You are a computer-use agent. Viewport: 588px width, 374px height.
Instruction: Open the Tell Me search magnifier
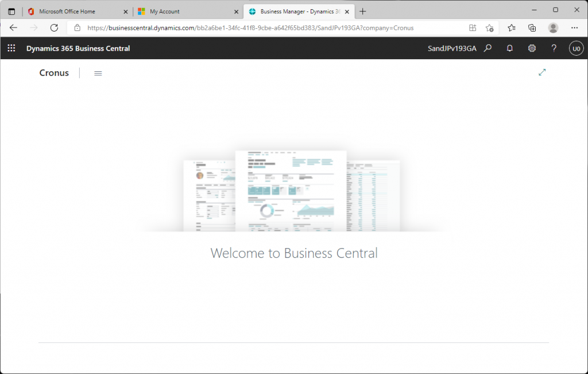pyautogui.click(x=488, y=48)
